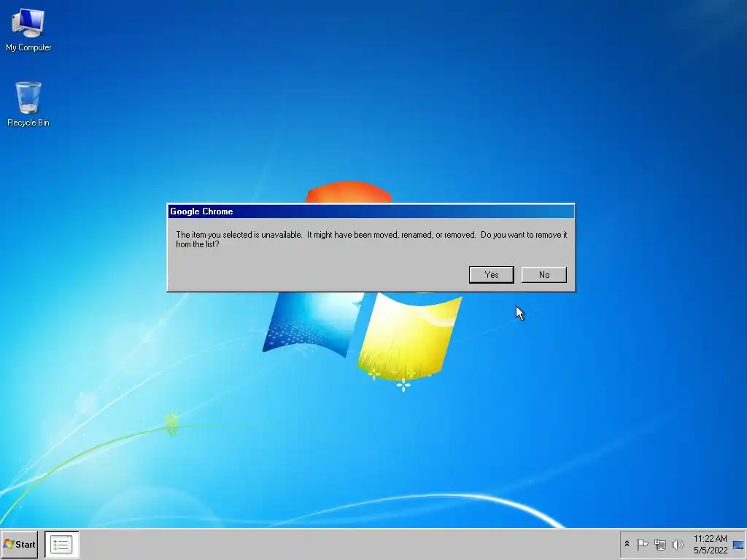747x560 pixels.
Task: Open the volume speaker tray icon
Action: 677,544
